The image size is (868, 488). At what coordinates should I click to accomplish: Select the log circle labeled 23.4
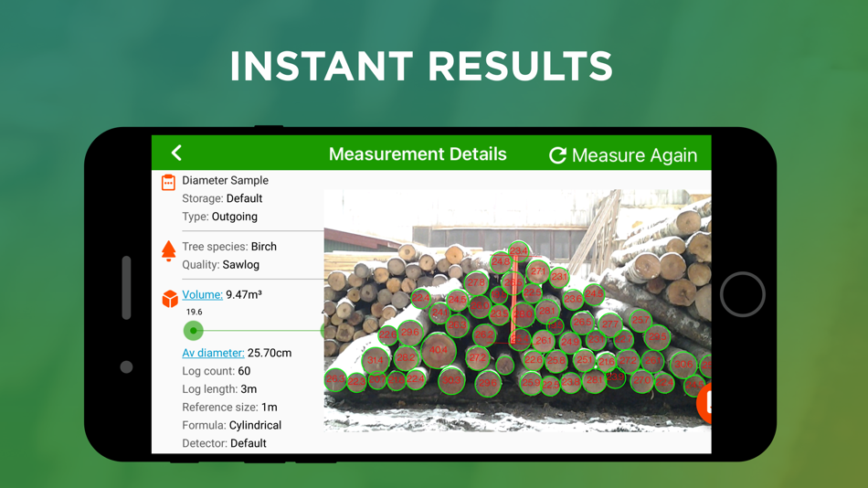point(519,251)
